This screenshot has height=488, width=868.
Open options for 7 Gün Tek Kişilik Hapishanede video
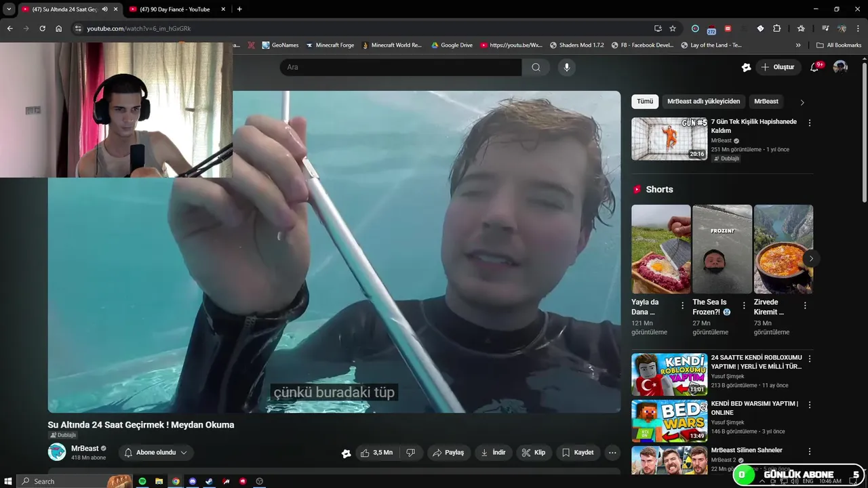click(x=809, y=123)
